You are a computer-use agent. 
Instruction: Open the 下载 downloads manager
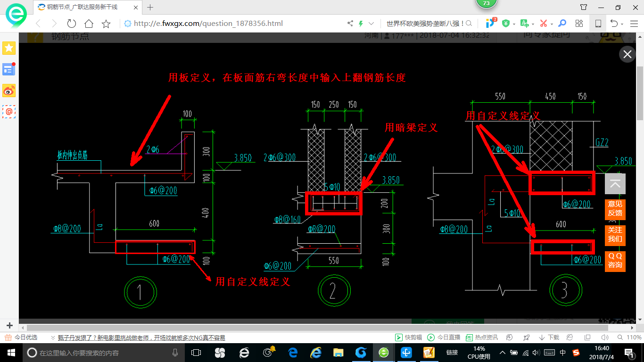click(x=549, y=337)
